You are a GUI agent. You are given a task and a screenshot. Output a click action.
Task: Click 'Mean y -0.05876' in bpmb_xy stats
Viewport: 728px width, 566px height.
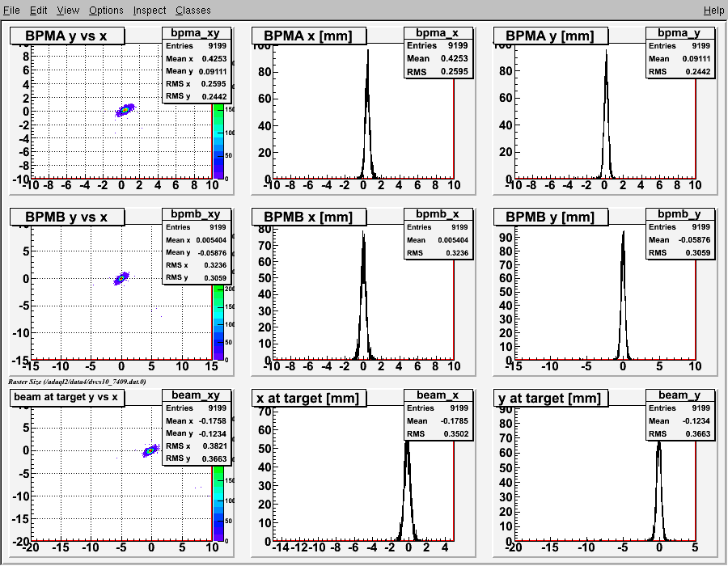click(x=197, y=252)
